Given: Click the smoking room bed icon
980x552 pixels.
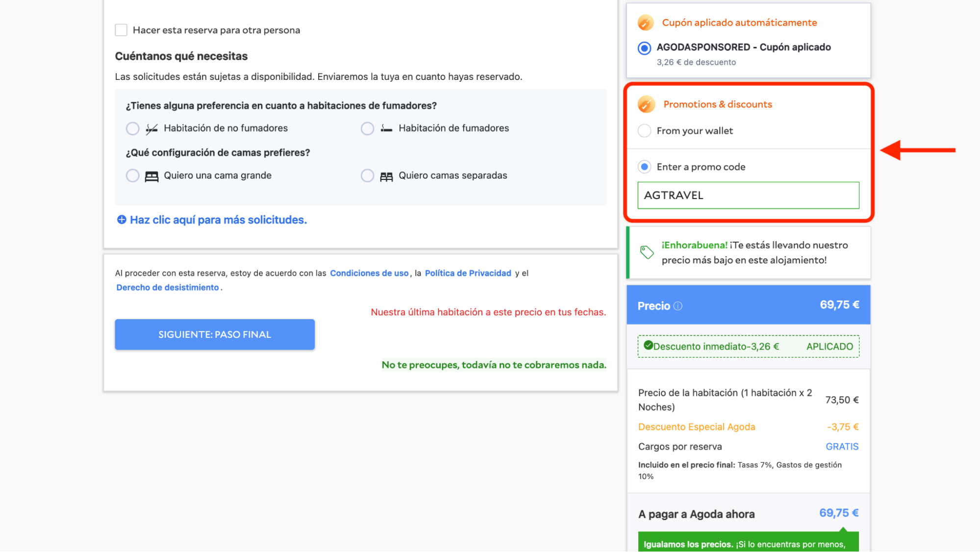Looking at the screenshot, I should (x=386, y=129).
